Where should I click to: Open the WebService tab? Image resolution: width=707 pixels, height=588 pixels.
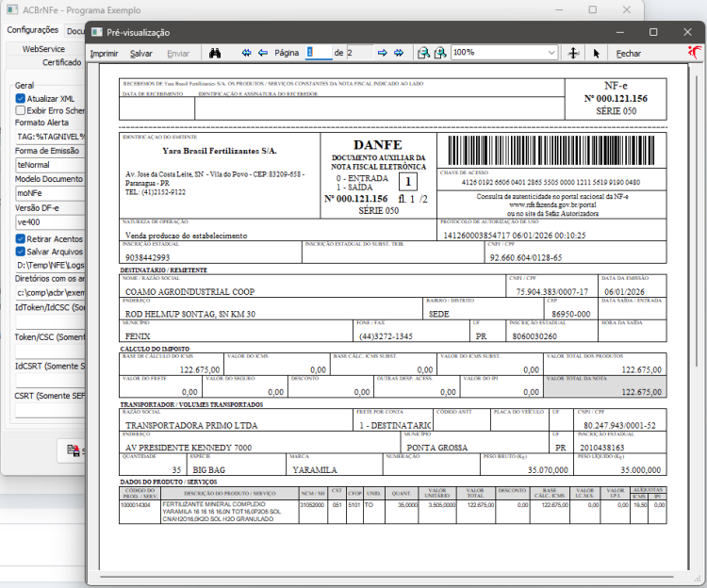click(43, 49)
